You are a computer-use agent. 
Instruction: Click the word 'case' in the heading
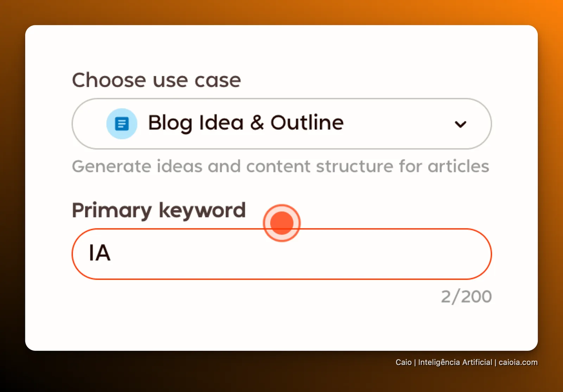(218, 81)
